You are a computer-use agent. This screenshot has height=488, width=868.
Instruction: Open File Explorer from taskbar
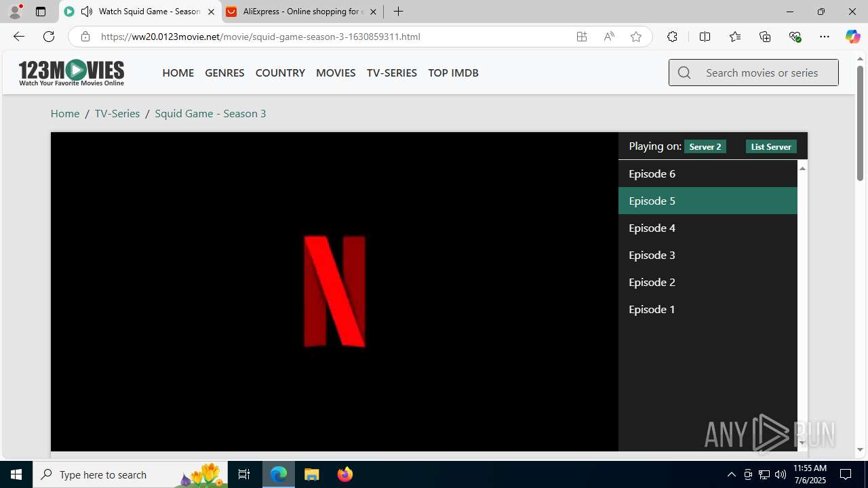pyautogui.click(x=312, y=474)
